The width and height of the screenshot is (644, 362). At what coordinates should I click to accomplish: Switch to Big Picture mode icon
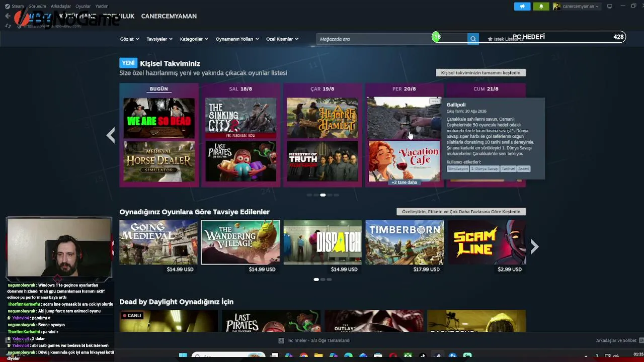[x=610, y=7]
